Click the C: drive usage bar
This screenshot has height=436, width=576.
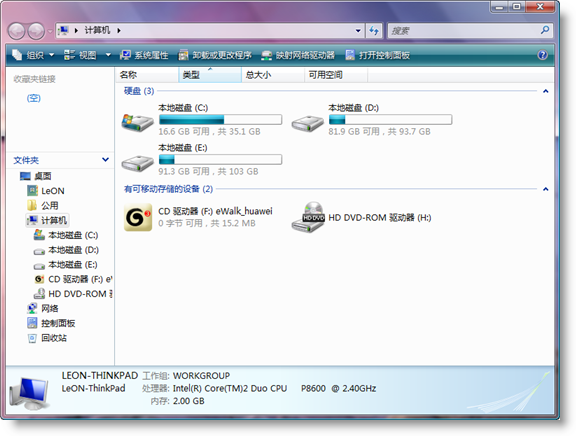220,120
